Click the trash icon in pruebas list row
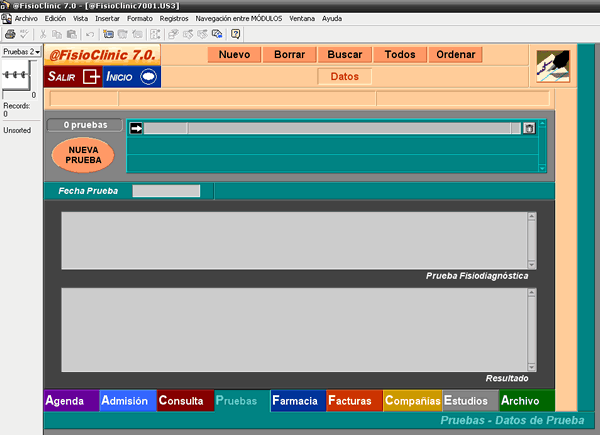600x435 pixels. (529, 128)
